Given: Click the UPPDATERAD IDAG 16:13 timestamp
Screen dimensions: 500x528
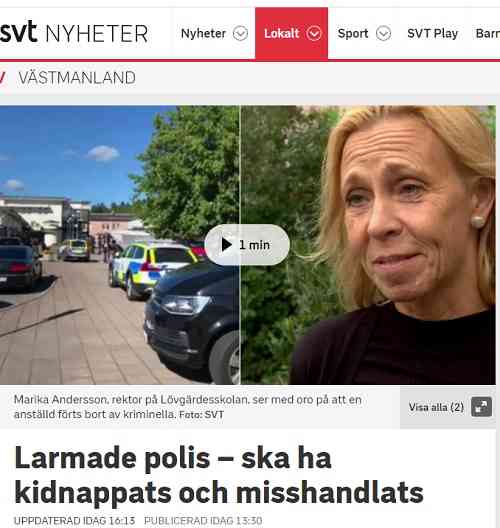Looking at the screenshot, I should [74, 521].
